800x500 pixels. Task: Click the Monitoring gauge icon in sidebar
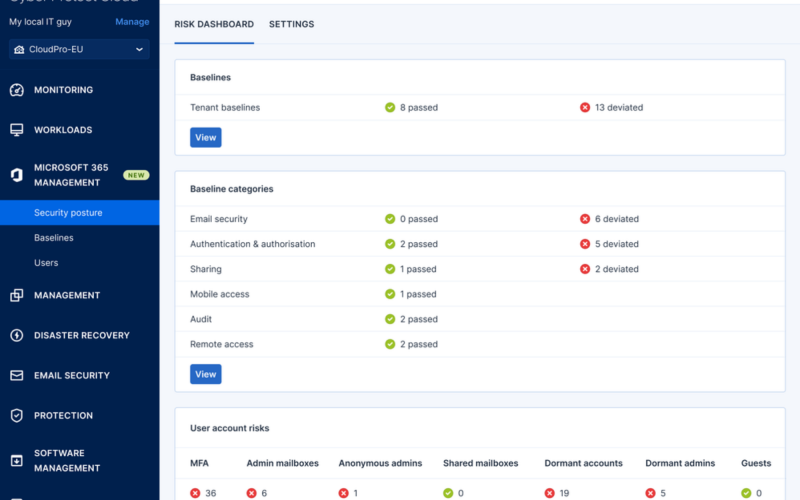[17, 90]
